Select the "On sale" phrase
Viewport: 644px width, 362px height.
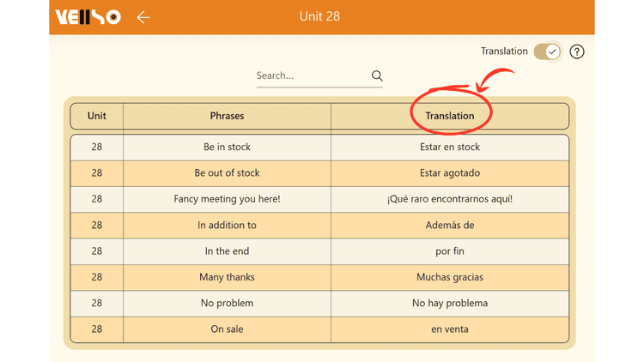point(227,329)
